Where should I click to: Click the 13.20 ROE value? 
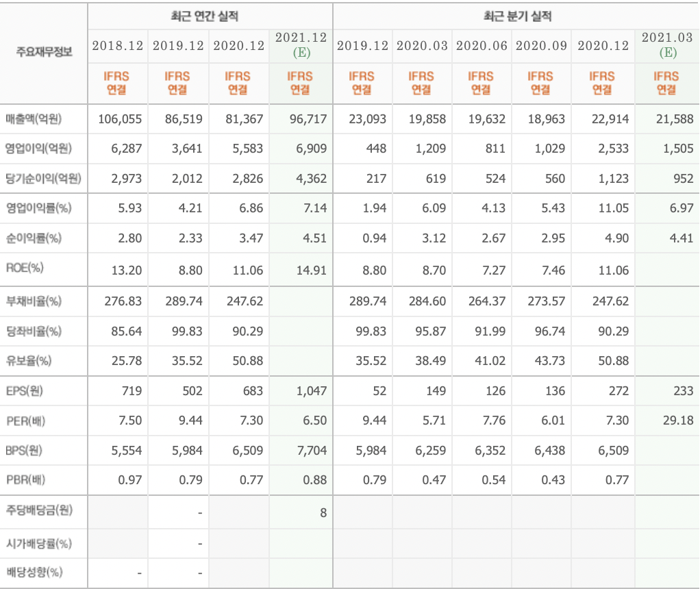point(126,271)
